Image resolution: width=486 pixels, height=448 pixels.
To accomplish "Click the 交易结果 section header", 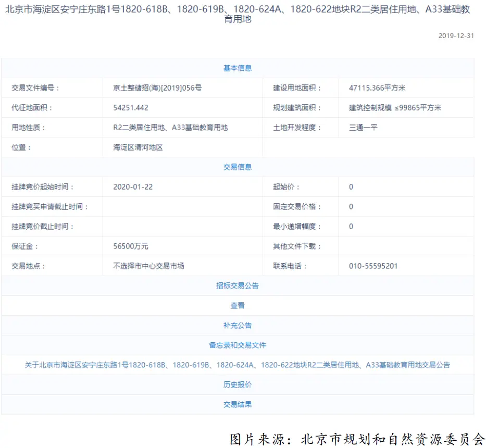I will 238,404.
